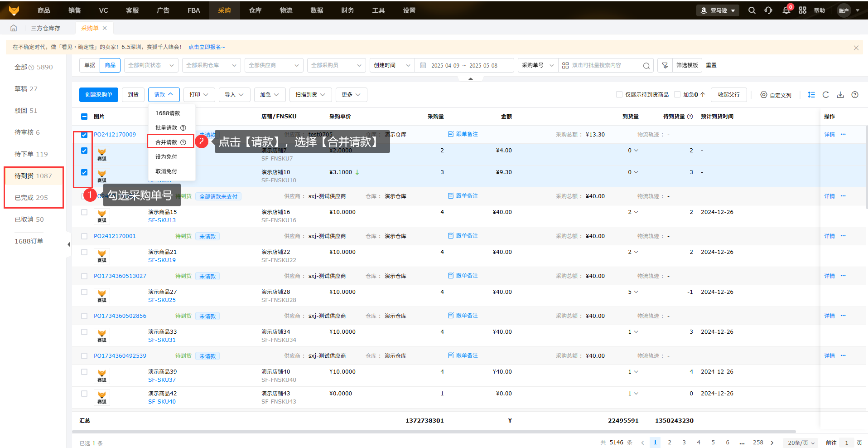Open the notification bell icon

(x=786, y=10)
